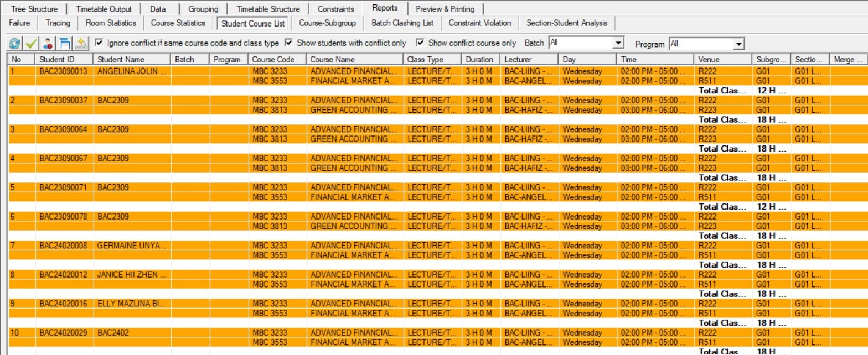Viewport: 868px width, 355px height.
Task: Sort by the Day column header
Action: (588, 59)
